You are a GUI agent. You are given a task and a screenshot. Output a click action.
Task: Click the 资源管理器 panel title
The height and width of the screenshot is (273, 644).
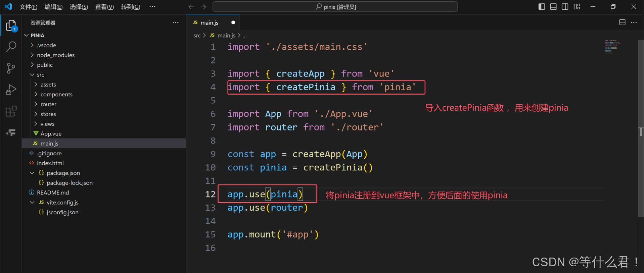43,23
